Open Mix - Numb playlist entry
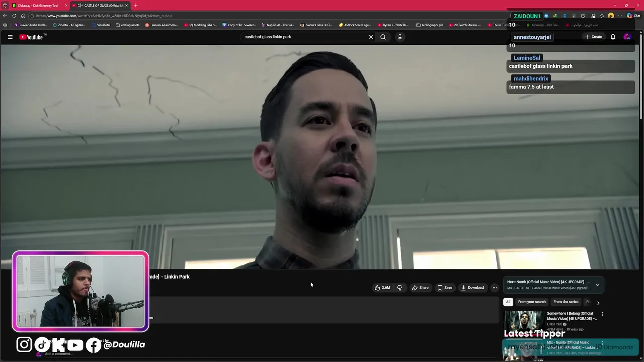 572,345
